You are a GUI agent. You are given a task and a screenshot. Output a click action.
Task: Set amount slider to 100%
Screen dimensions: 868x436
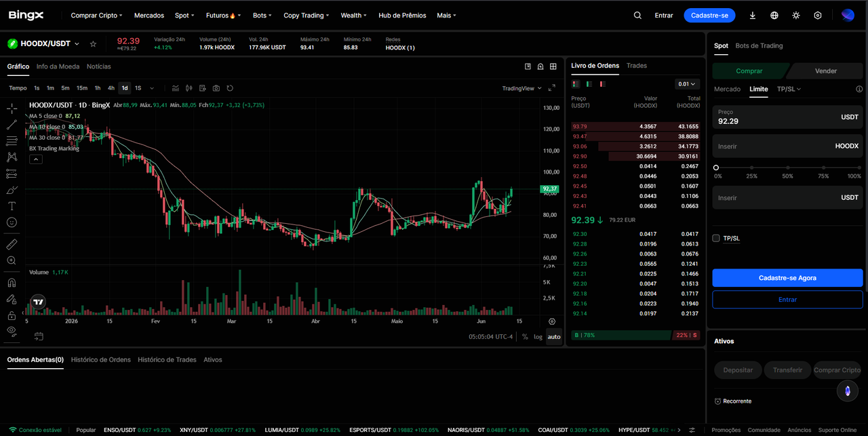(x=859, y=167)
